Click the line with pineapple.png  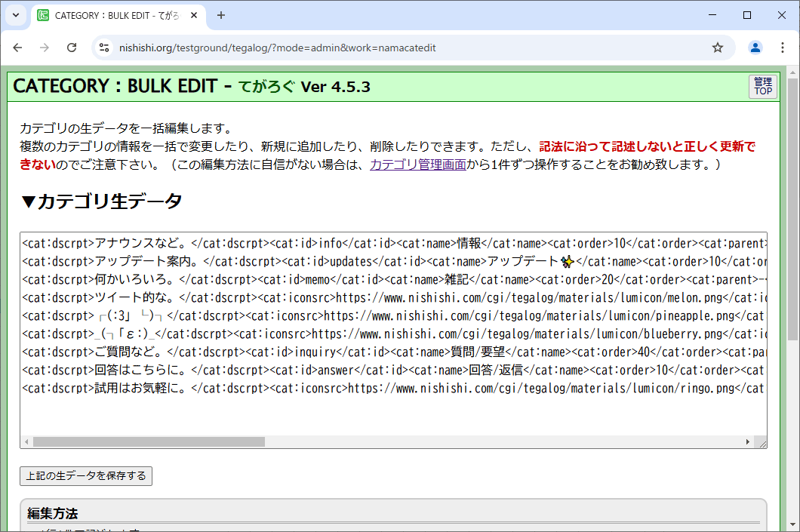click(x=395, y=315)
